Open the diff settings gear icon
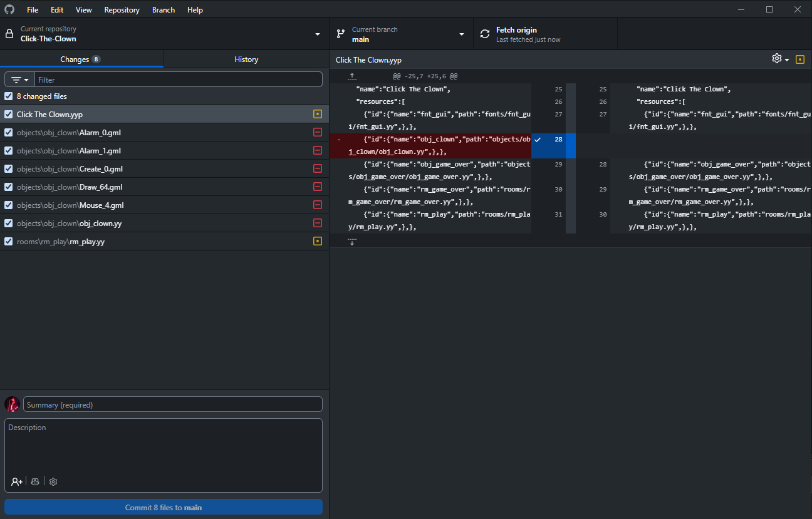 coord(777,58)
